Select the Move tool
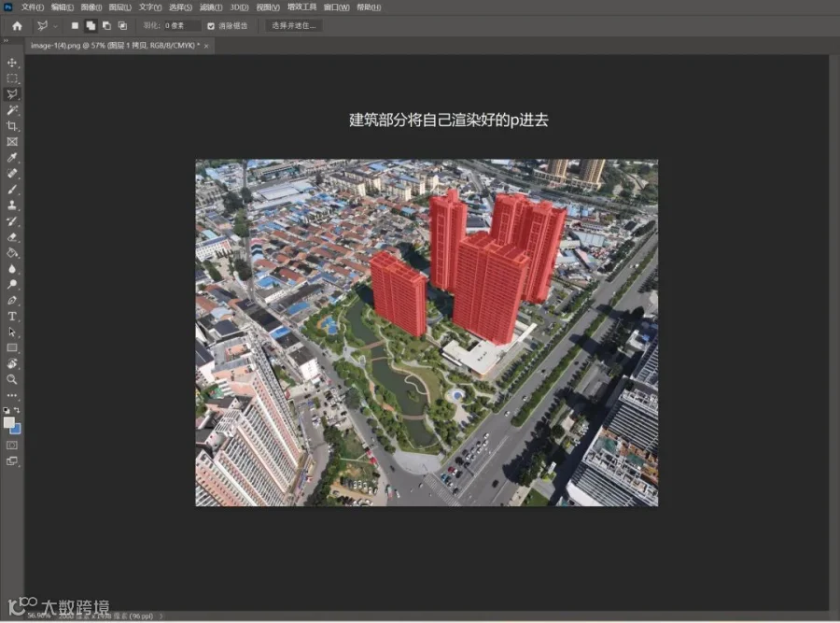This screenshot has height=623, width=840. pyautogui.click(x=12, y=63)
